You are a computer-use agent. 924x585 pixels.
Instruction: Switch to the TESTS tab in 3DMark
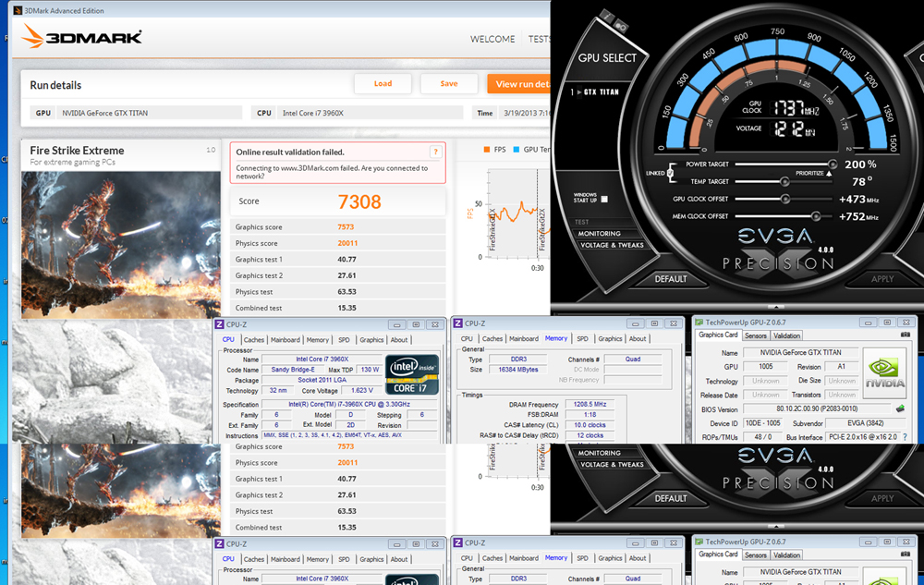click(539, 40)
